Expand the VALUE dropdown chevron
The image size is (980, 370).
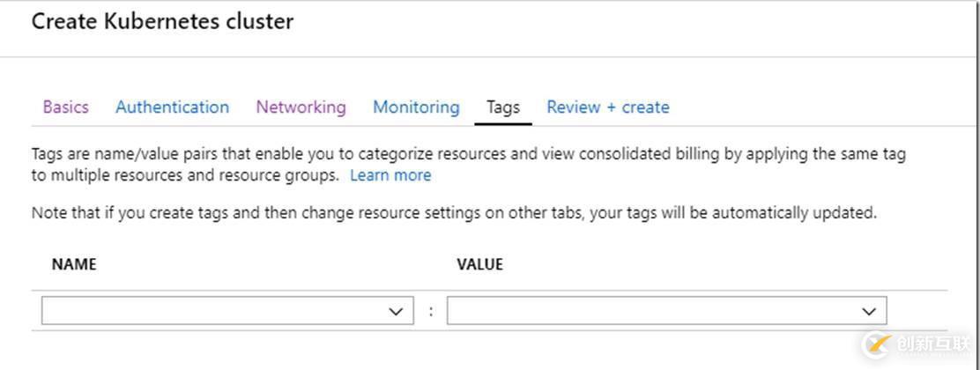point(869,311)
